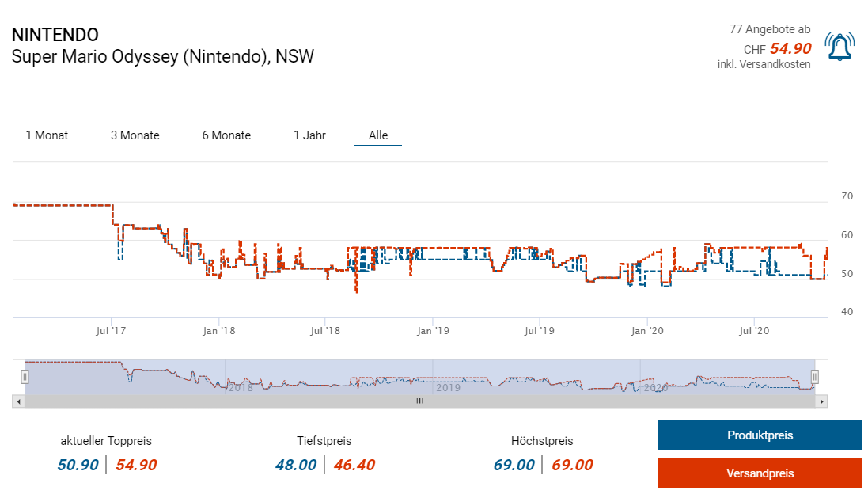Viewport: 868px width, 494px height.
Task: Select the Alle time range tab
Action: point(378,135)
